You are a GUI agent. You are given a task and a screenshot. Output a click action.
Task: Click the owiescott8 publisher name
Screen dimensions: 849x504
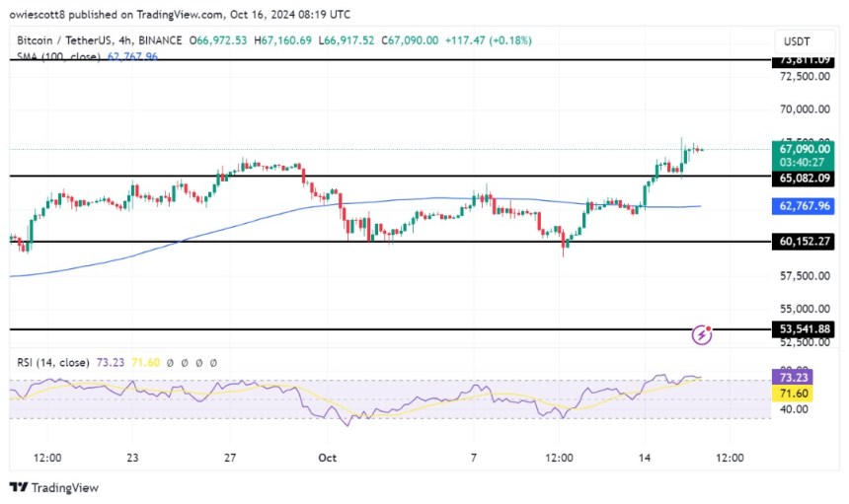pyautogui.click(x=38, y=15)
